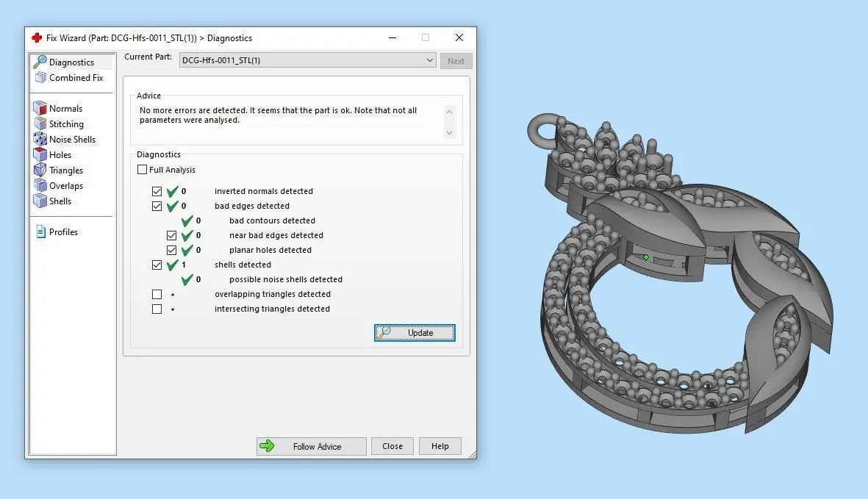Open the Profiles document icon
The width and height of the screenshot is (868, 499).
point(40,231)
